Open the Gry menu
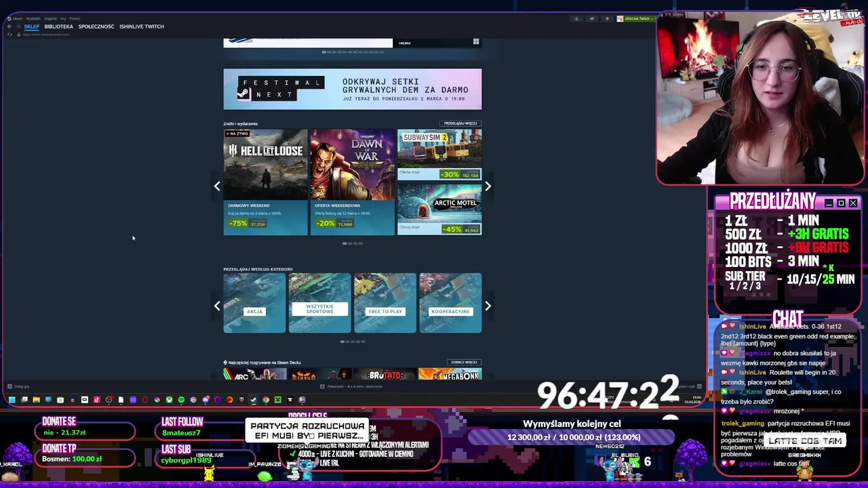Viewport: 868px width, 488px height. [x=63, y=19]
